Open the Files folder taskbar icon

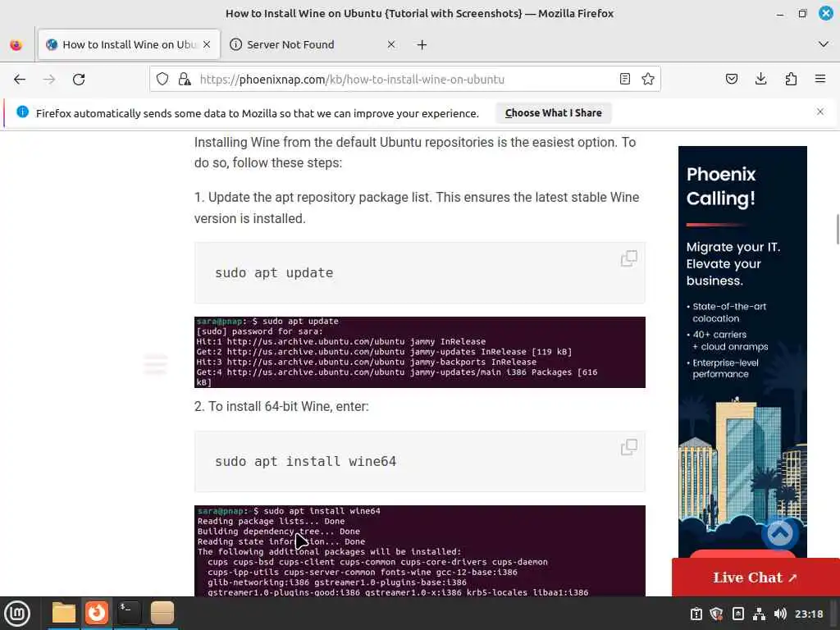pyautogui.click(x=64, y=613)
